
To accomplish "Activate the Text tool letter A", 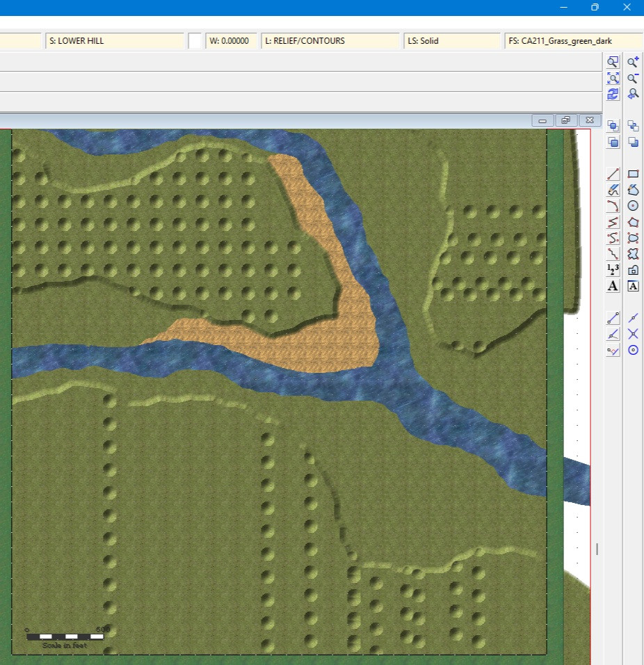I will (613, 286).
